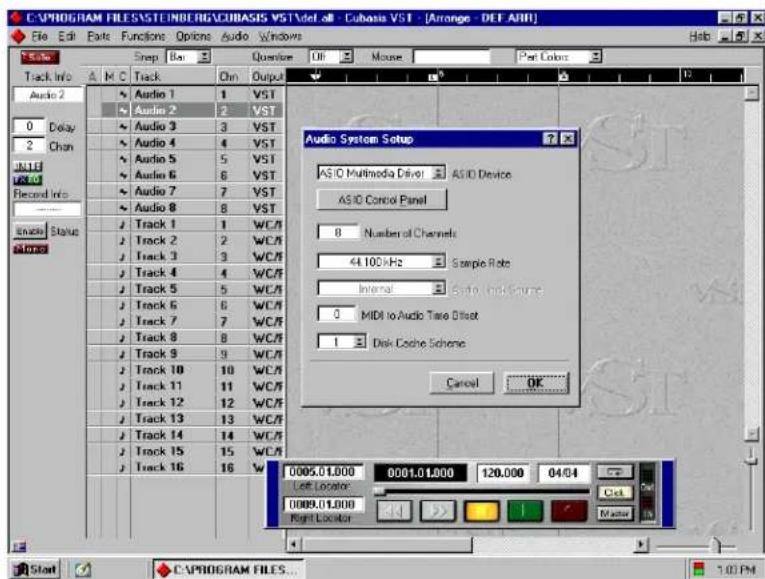Toggle the Click metronome button
The width and height of the screenshot is (765, 579).
(x=615, y=492)
